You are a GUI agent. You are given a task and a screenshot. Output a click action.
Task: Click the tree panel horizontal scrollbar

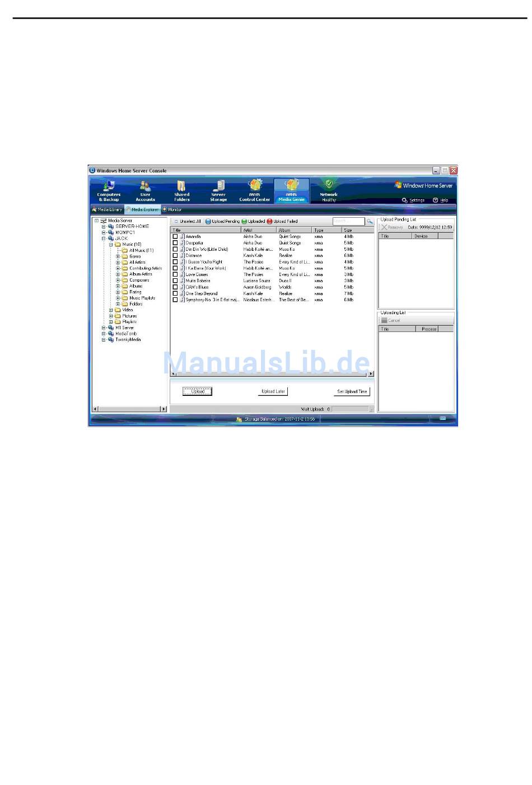(129, 409)
